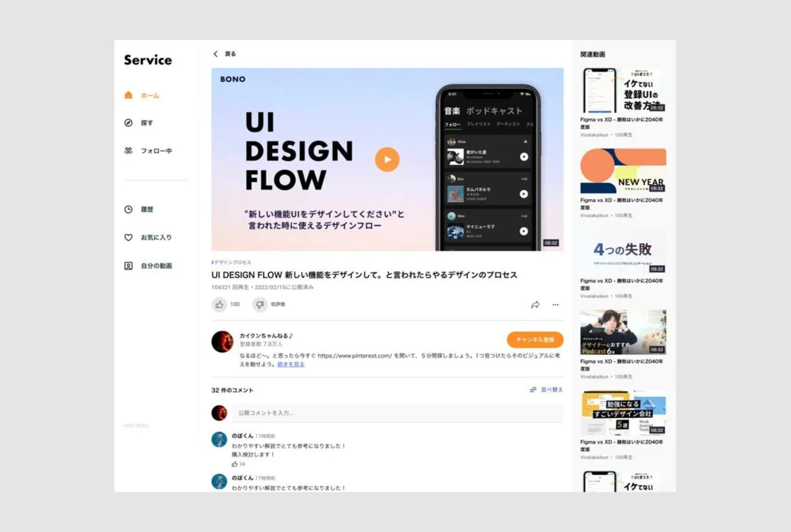Open お気に入り via the heart icon
This screenshot has height=532, width=791.
point(127,238)
